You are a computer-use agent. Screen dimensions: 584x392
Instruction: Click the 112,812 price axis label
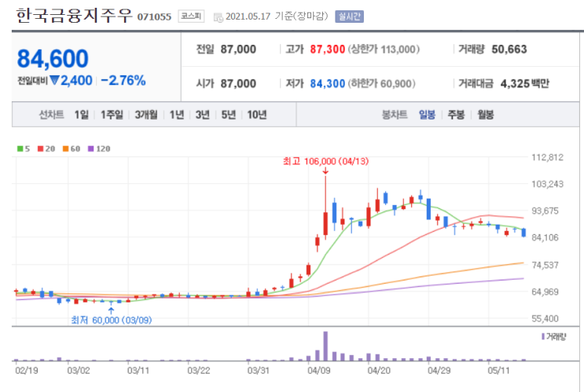click(547, 157)
